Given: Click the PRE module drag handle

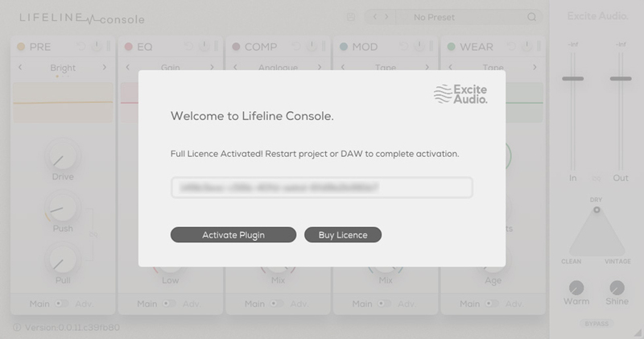Looking at the screenshot, I should [109, 46].
